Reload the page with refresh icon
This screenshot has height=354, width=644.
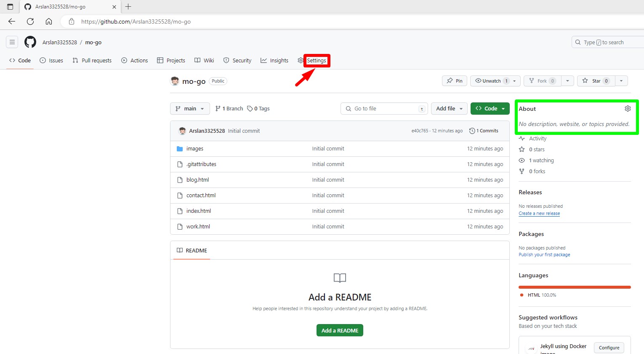(30, 21)
